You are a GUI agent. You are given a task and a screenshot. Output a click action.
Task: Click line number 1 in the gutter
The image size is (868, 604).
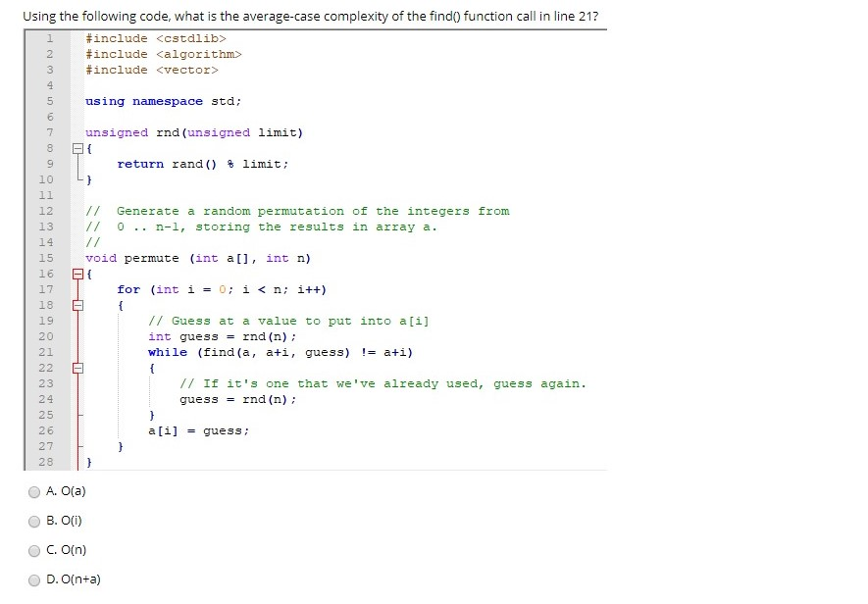pos(48,38)
